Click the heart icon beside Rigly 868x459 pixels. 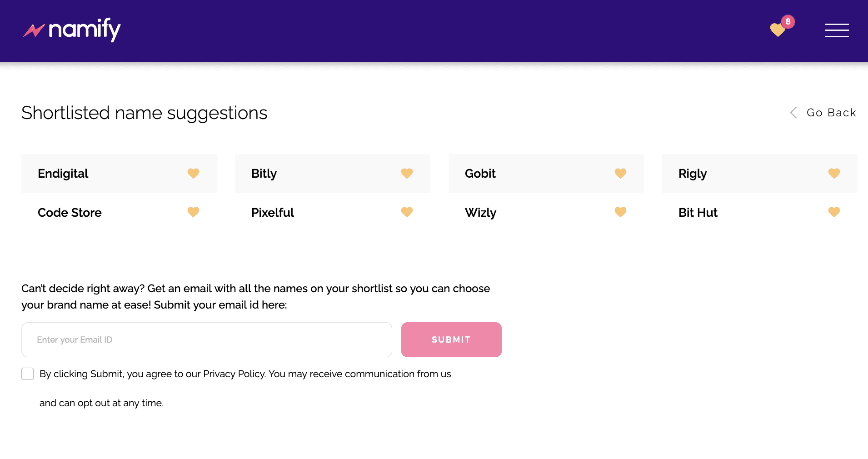[x=834, y=173]
